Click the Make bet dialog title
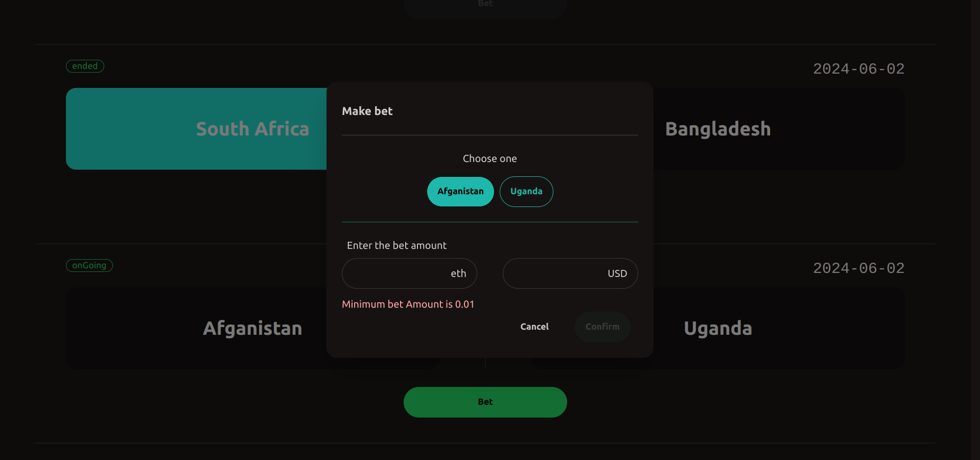Screen dimensions: 980x460 (x=367, y=111)
